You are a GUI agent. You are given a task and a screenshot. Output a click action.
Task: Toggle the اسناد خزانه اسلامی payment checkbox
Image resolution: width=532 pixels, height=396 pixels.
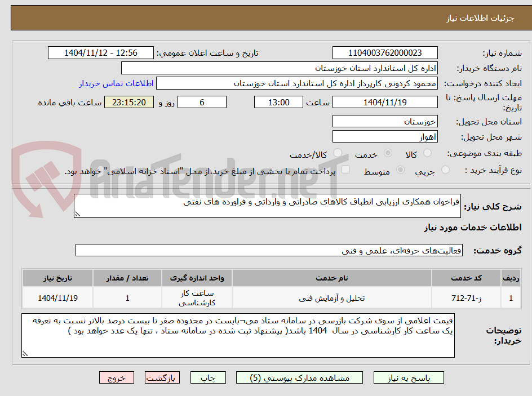[x=345, y=169]
